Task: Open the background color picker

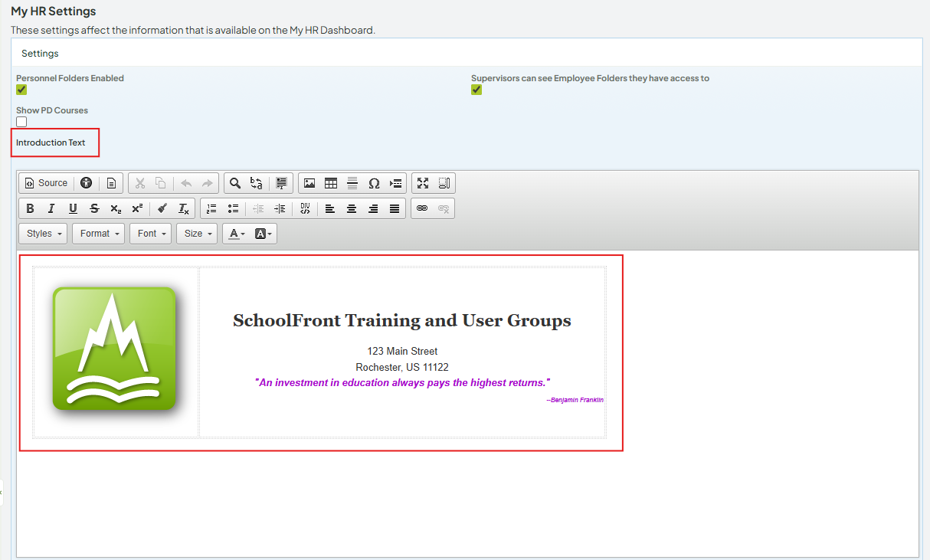Action: [264, 234]
